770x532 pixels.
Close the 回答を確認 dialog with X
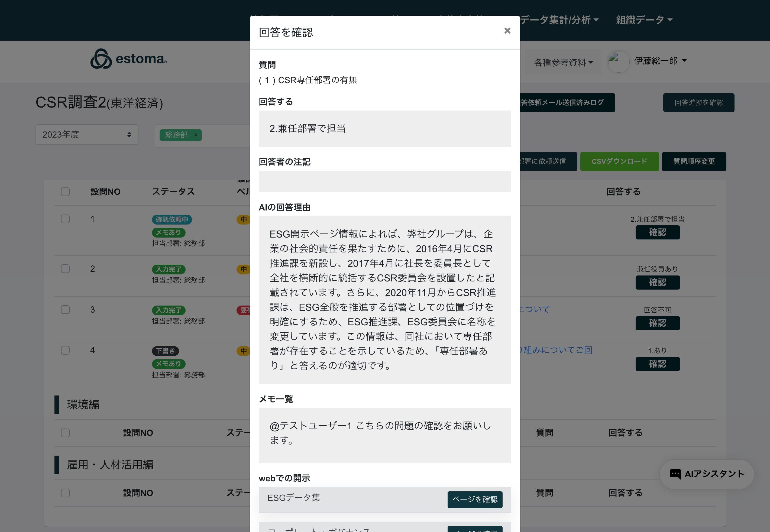(x=507, y=31)
